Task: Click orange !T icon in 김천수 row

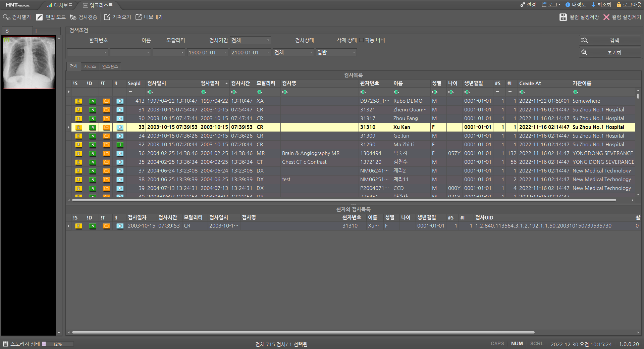Action: tap(106, 162)
